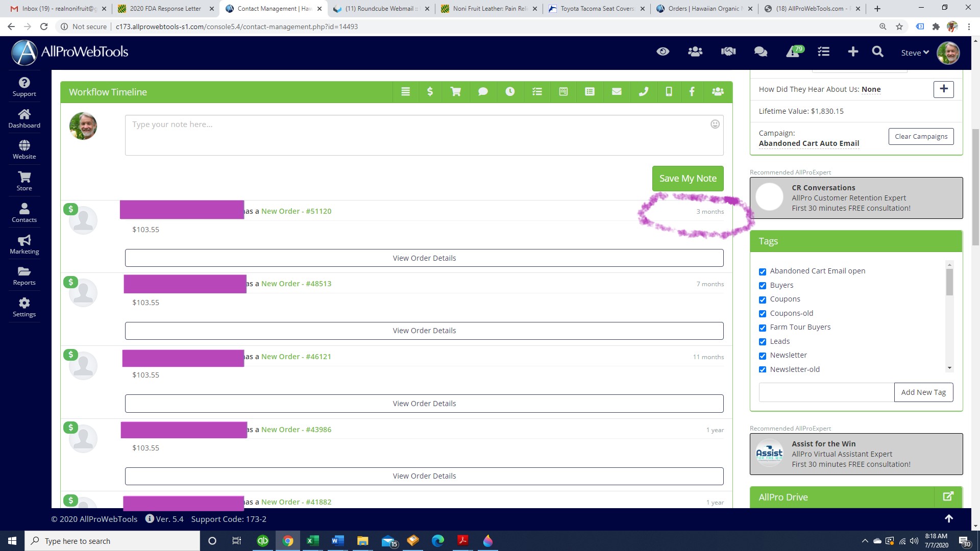Viewport: 980px width, 551px height.
Task: Open Contacts in the sidebar
Action: point(24,213)
